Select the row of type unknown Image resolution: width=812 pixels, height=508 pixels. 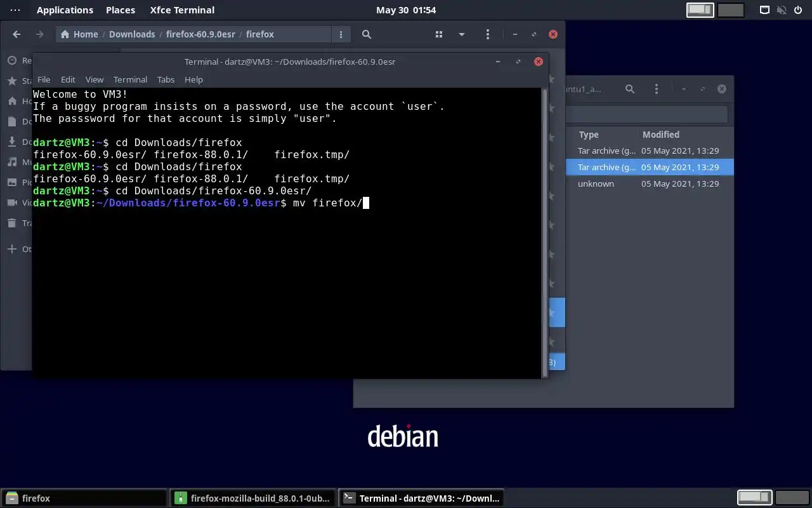[x=649, y=184]
